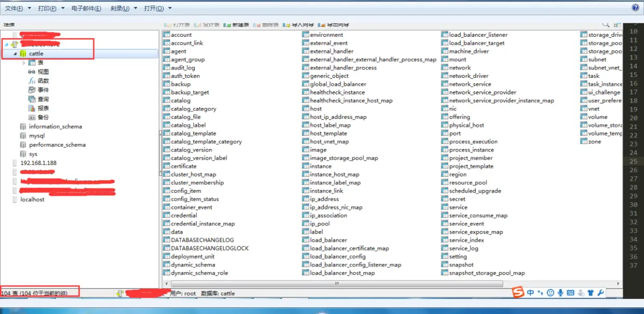
Task: Click the certificate table icon
Action: coord(167,166)
